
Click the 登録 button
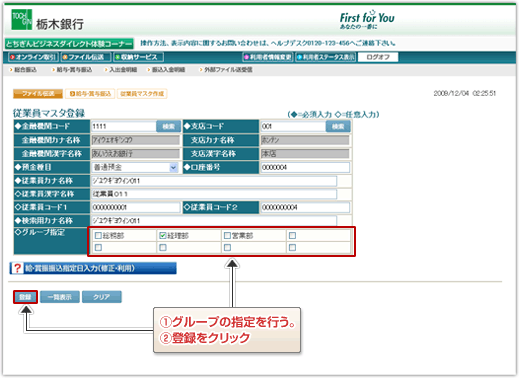coord(25,297)
